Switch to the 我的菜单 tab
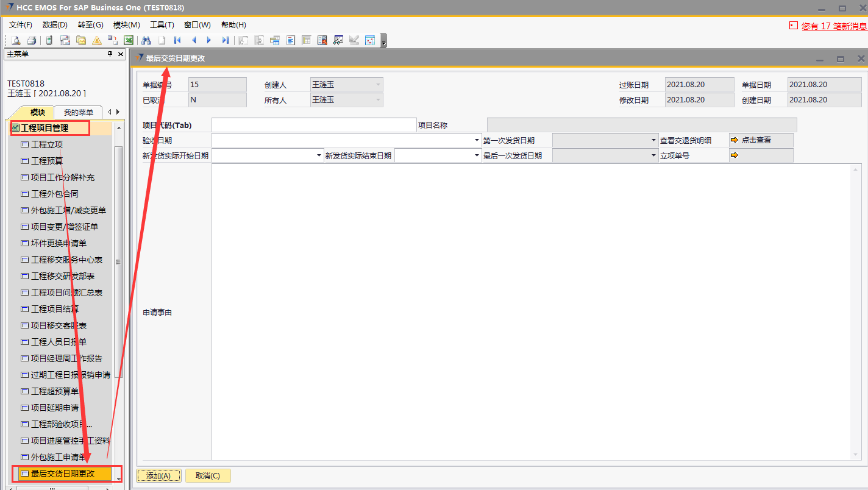The width and height of the screenshot is (868, 490). tap(78, 112)
